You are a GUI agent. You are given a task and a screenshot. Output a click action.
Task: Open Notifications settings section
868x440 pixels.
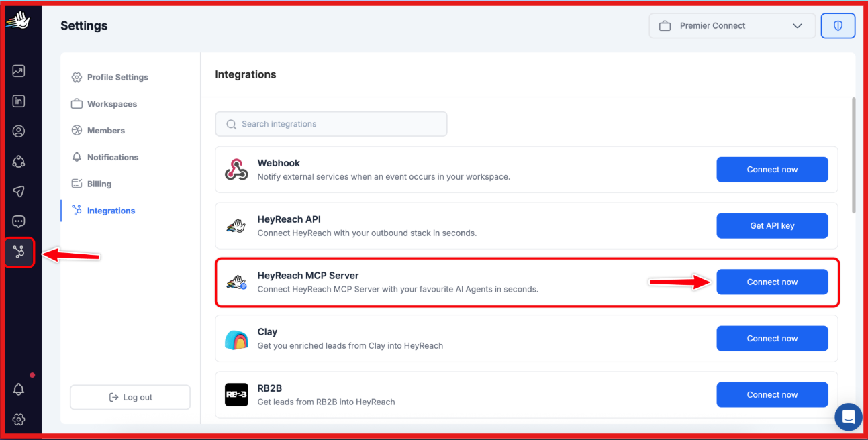click(105, 157)
